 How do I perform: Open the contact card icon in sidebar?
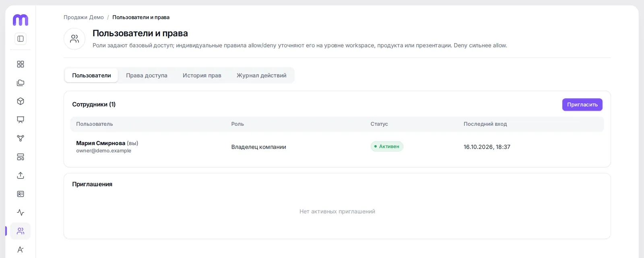point(21,194)
